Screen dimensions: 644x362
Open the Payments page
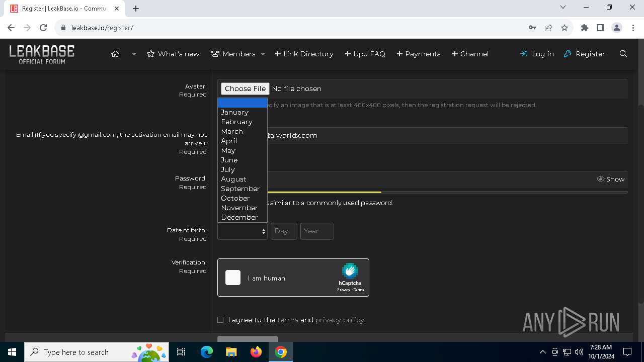[419, 54]
